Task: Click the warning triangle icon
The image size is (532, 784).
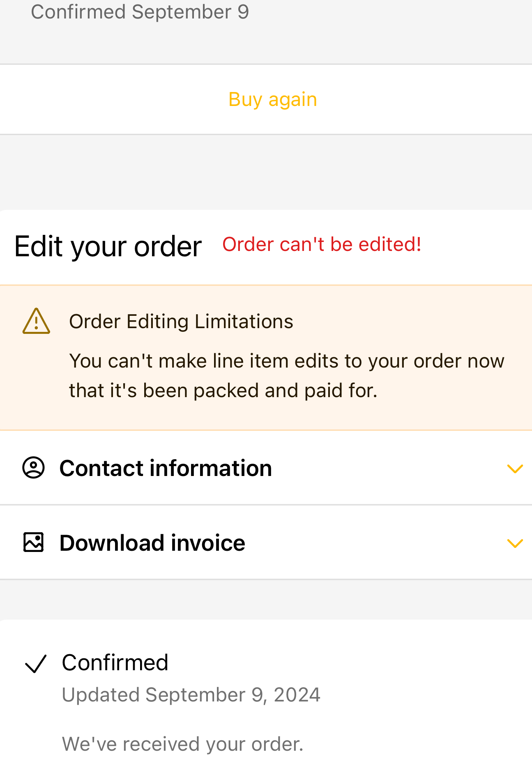Action: tap(36, 322)
